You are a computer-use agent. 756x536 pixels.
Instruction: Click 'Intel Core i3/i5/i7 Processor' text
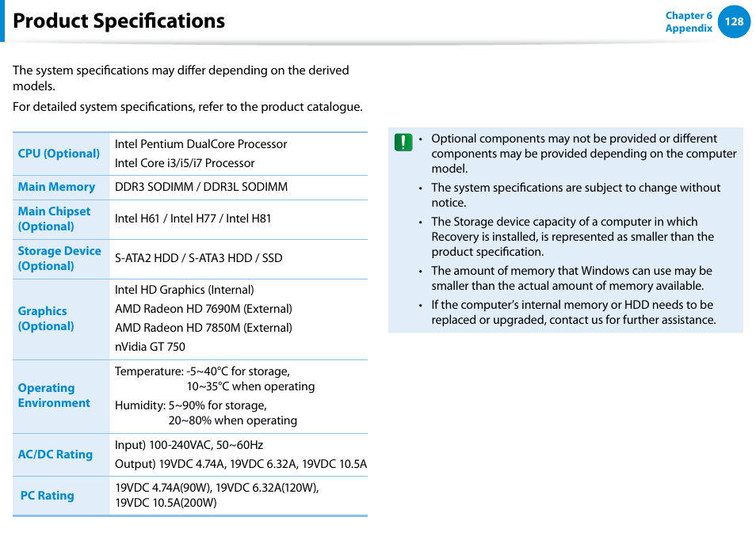pos(185,163)
